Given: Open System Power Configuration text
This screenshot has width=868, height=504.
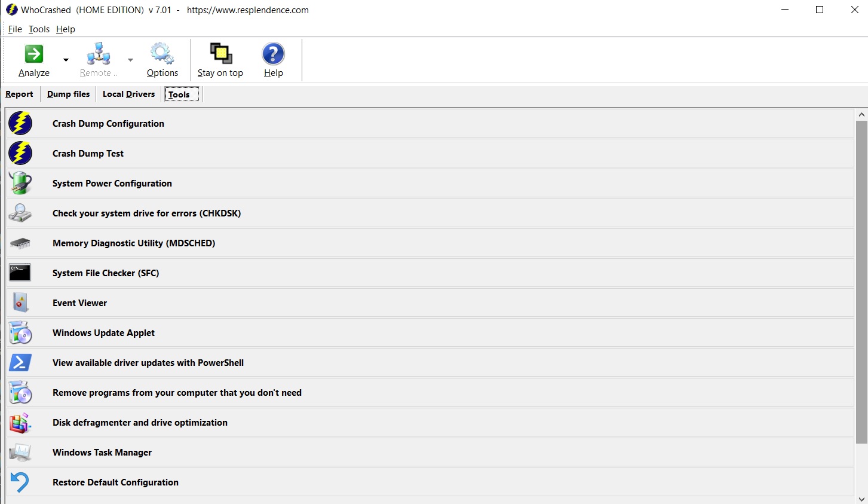Looking at the screenshot, I should [112, 184].
